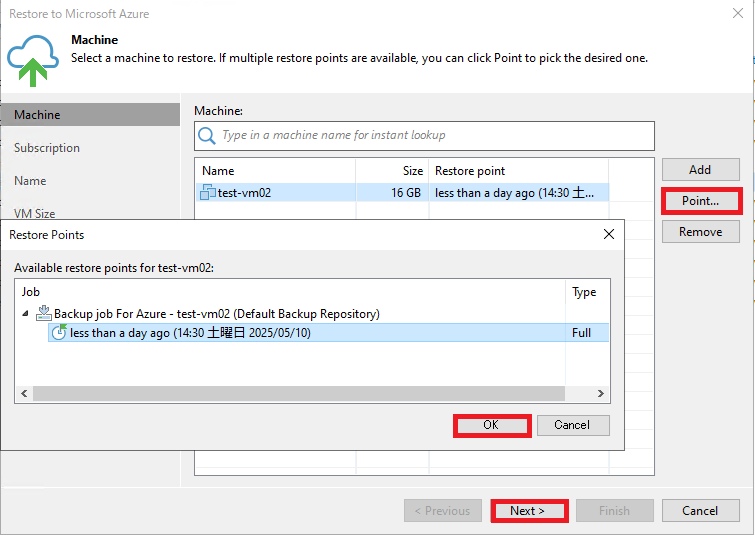Click Next > in the wizard
This screenshot has width=755, height=536.
click(x=529, y=510)
